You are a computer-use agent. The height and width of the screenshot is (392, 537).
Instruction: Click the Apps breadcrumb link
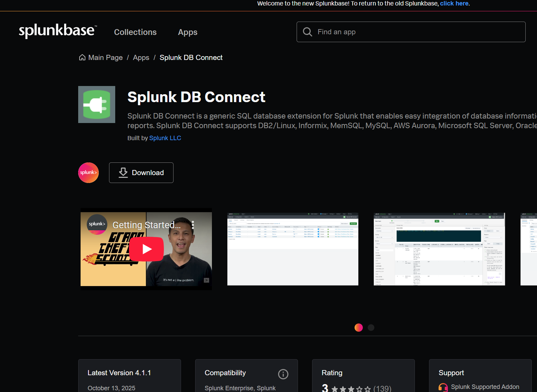click(x=141, y=58)
